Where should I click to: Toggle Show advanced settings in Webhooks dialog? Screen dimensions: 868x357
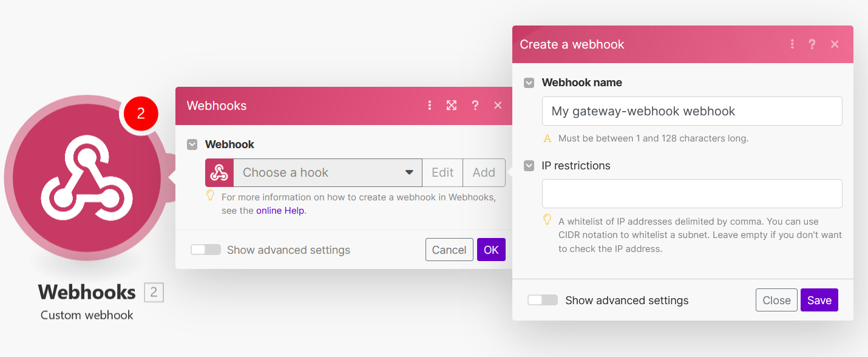click(x=206, y=250)
